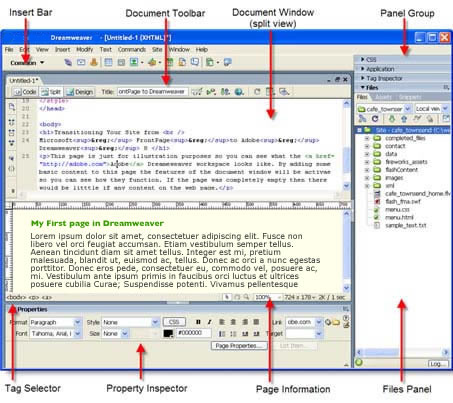Choose the Zoom magnifier tool in status bar

pos(246,297)
